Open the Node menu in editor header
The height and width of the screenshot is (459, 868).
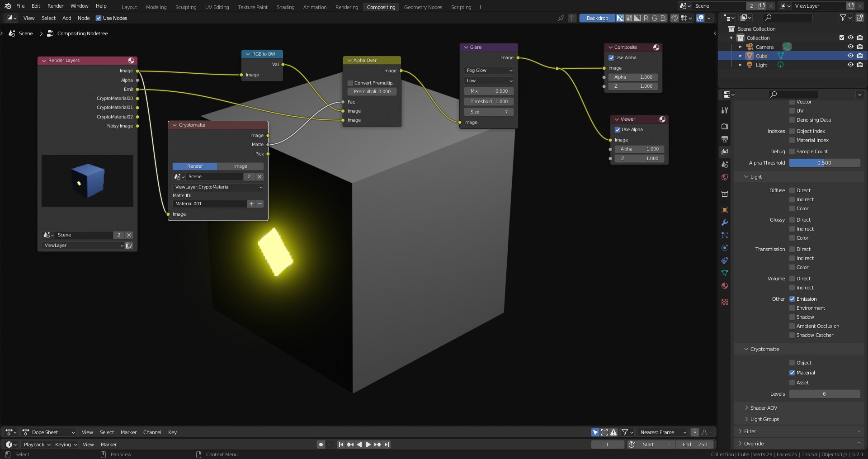click(x=84, y=18)
